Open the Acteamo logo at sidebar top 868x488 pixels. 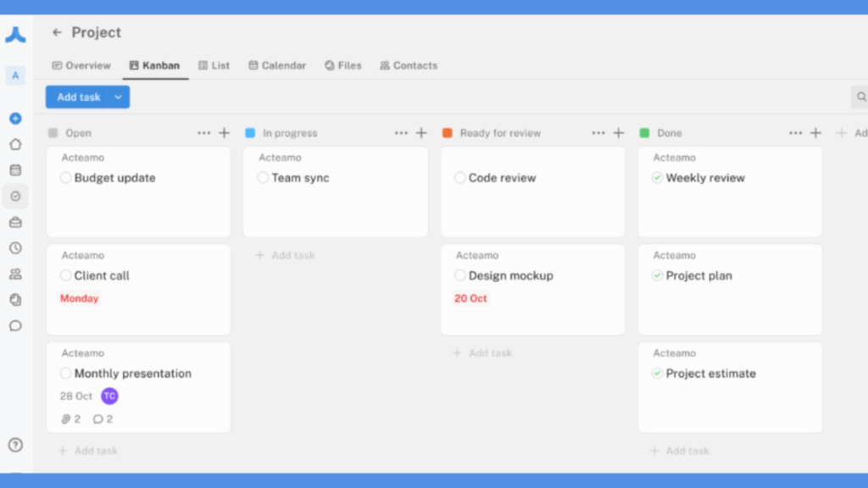coord(15,35)
